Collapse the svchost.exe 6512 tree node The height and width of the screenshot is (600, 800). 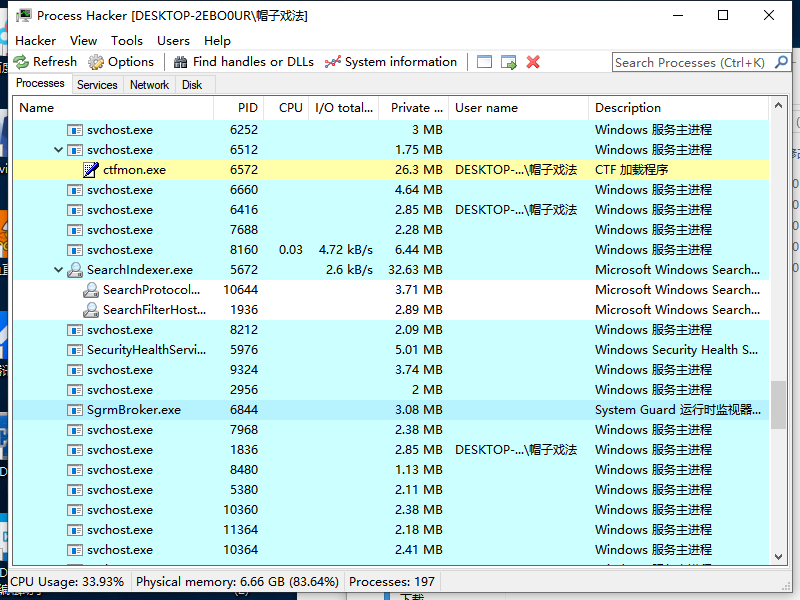point(59,150)
